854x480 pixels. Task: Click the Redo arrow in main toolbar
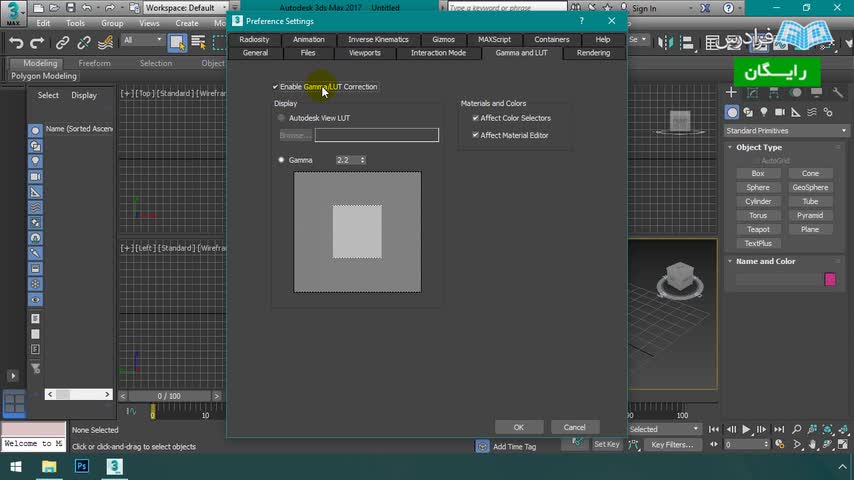pyautogui.click(x=37, y=42)
